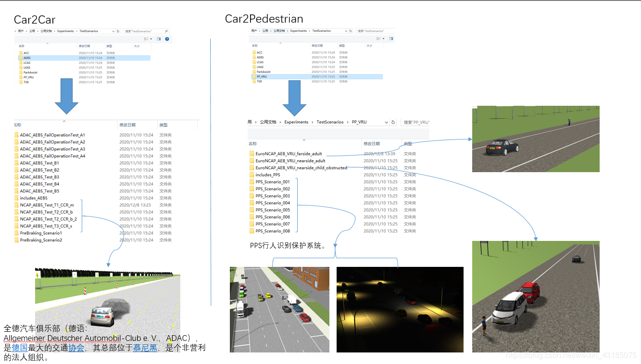Screen dimensions: 641x364
Task: Click ADAC_AEBS_Test_B3 folder icon
Action: click(16, 177)
